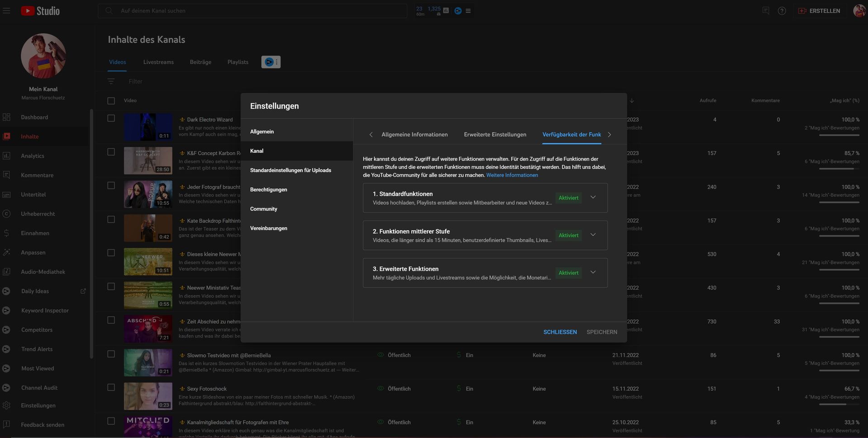Viewport: 868px width, 438px height.
Task: Click the filter icon above video list
Action: pyautogui.click(x=111, y=81)
